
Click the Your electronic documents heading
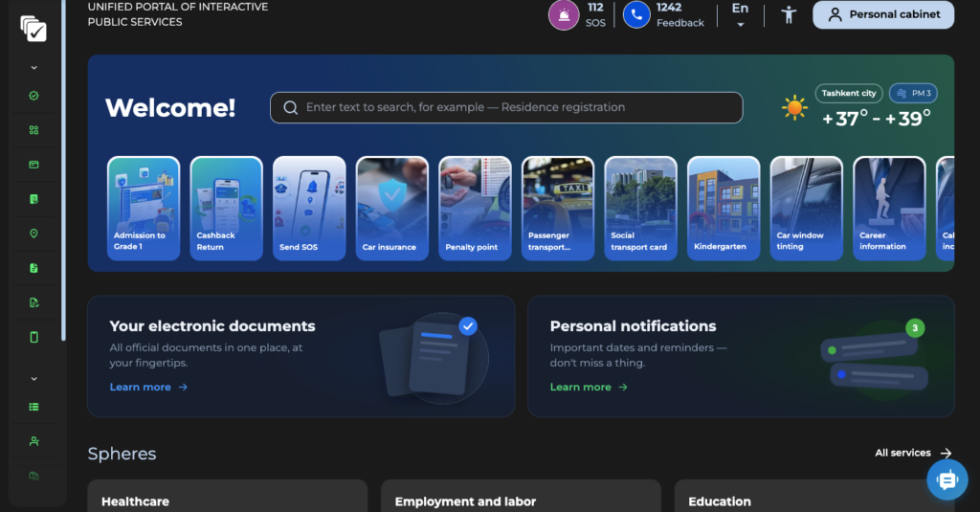(212, 326)
